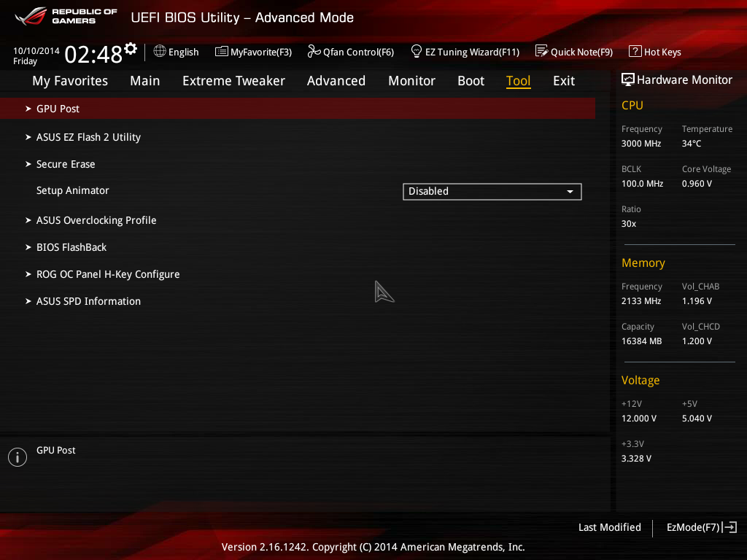Click the globe language icon
This screenshot has height=560, width=747.
pyautogui.click(x=160, y=51)
